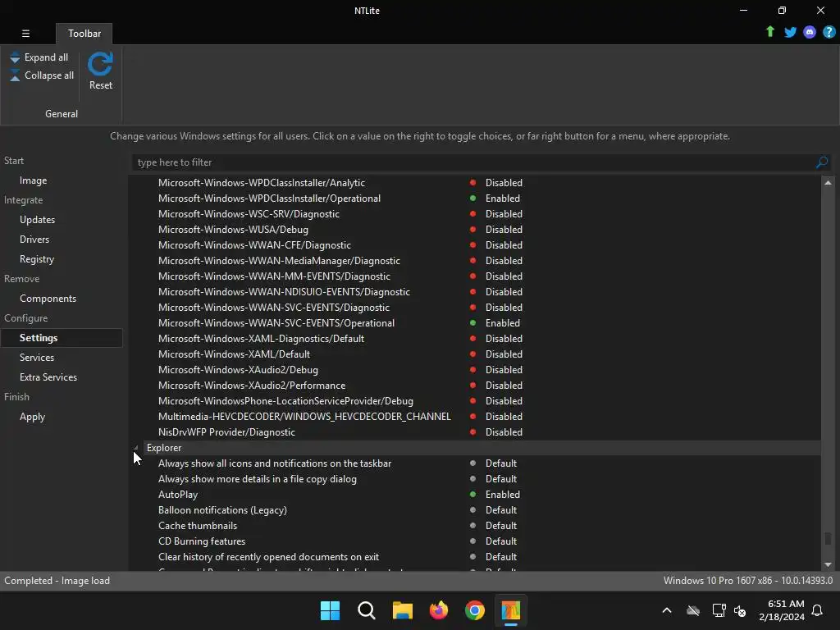Select the Toolbar tab
The width and height of the screenshot is (840, 630).
pyautogui.click(x=84, y=33)
